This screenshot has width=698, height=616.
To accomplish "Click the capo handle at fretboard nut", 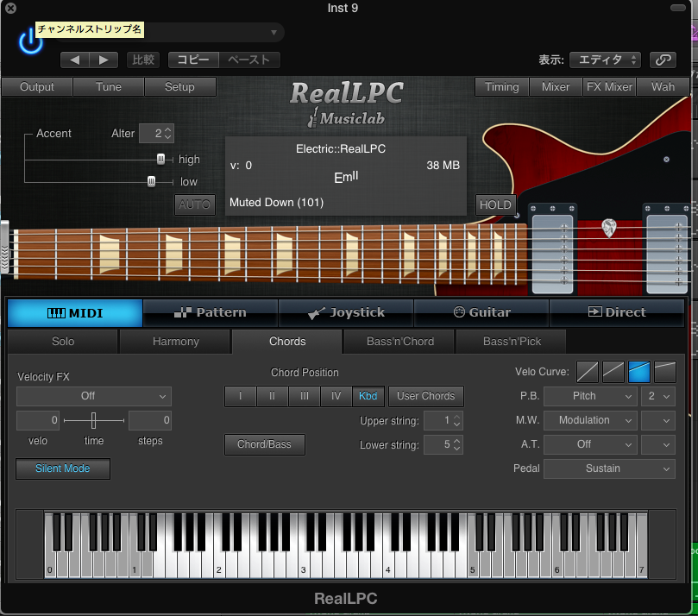I will click(4, 247).
